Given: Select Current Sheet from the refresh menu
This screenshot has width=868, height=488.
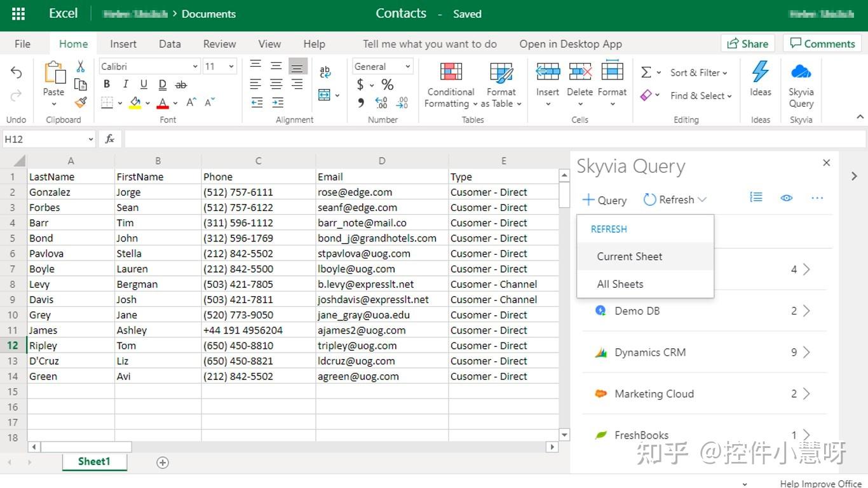Looking at the screenshot, I should tap(629, 256).
